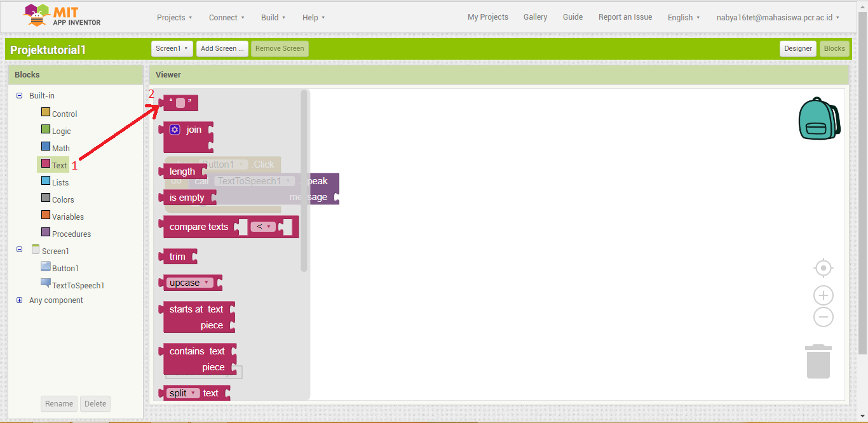868x423 pixels.
Task: Expand the Any component section
Action: coord(19,300)
